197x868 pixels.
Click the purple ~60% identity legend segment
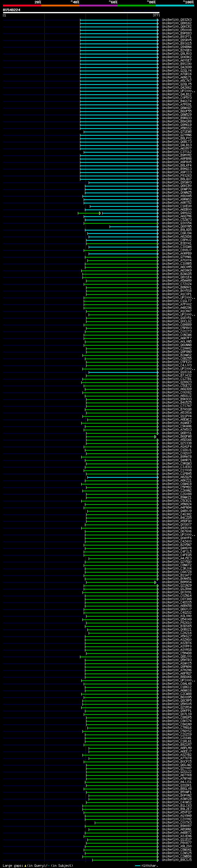98,6
